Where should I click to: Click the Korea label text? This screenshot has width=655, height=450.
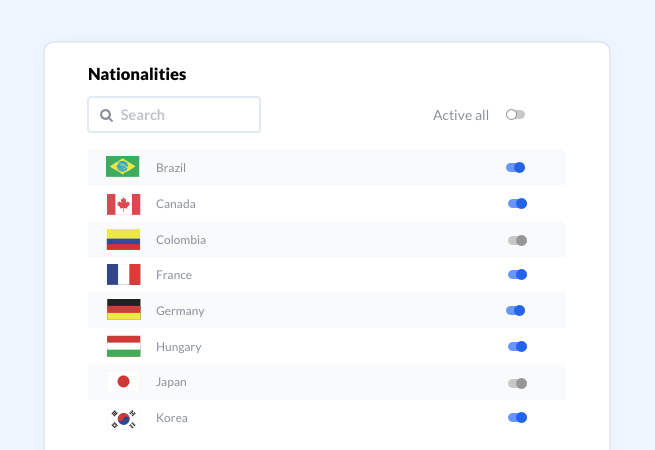tap(172, 418)
